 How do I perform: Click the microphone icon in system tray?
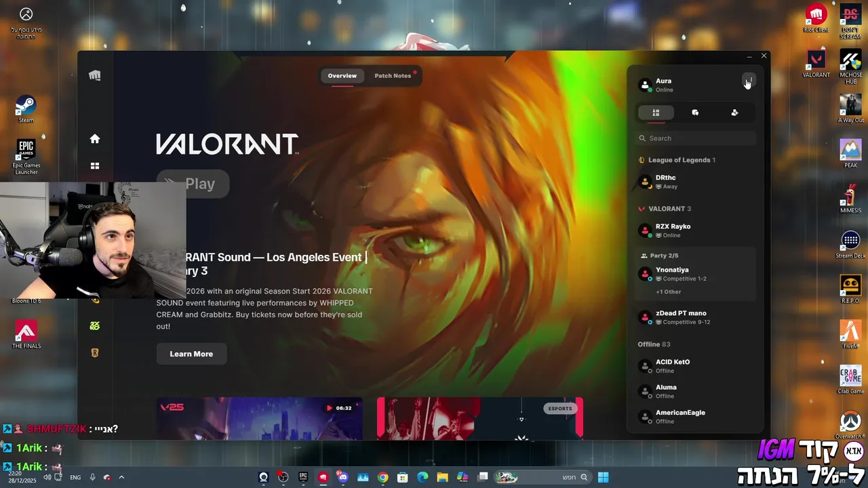point(92,477)
